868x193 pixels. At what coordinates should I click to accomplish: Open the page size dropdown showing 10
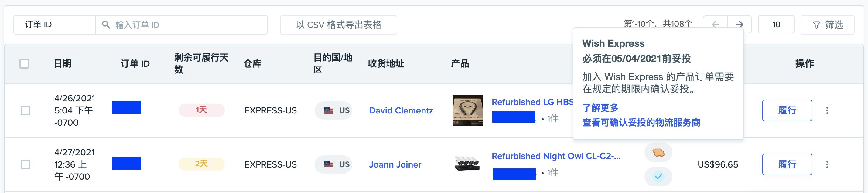point(776,25)
